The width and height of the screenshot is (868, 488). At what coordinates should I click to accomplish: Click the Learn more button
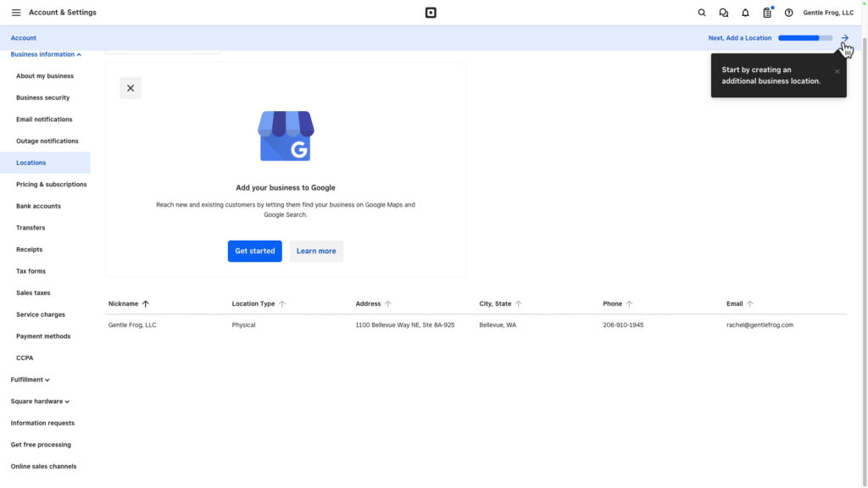point(316,251)
